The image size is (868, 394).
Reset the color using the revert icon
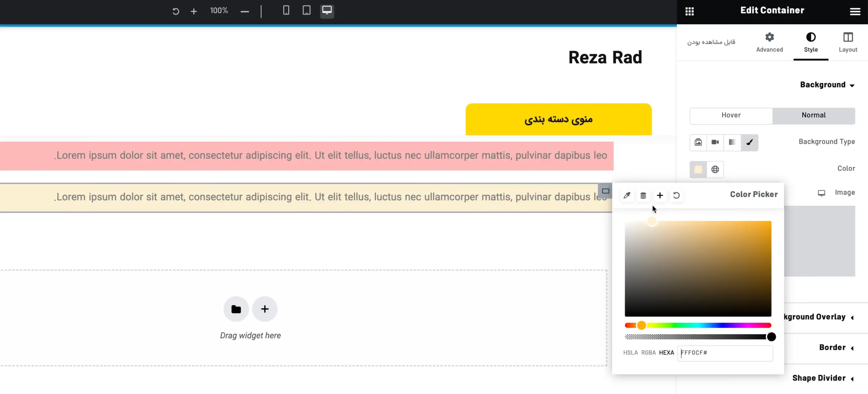(x=676, y=196)
